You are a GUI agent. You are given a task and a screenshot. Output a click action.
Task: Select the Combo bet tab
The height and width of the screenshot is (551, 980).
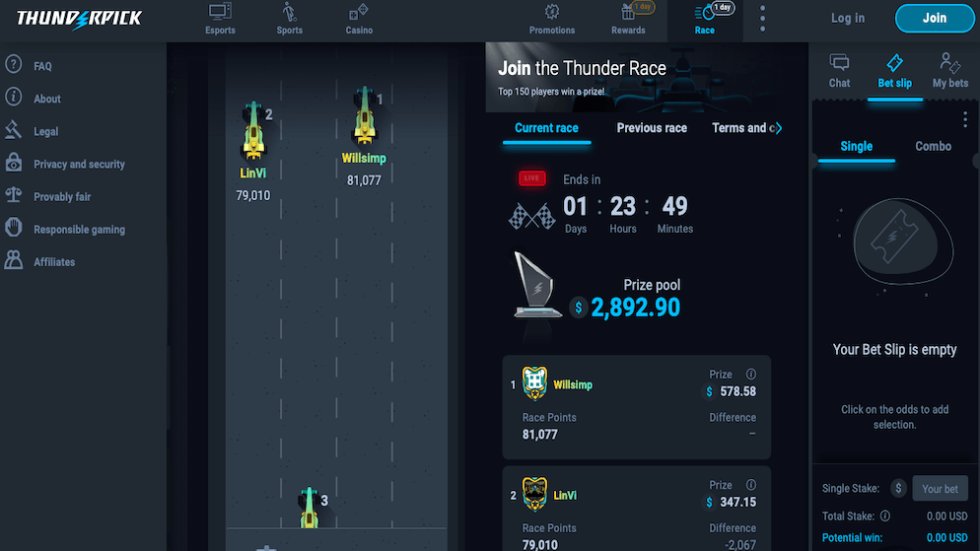(x=933, y=146)
